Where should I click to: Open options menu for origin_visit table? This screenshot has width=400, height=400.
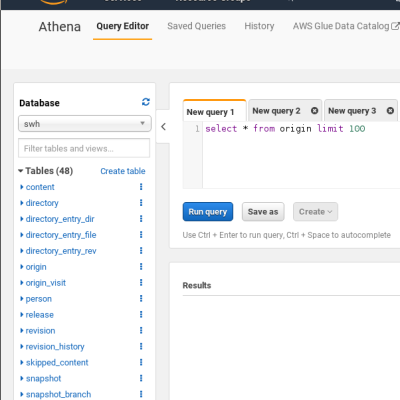[141, 283]
